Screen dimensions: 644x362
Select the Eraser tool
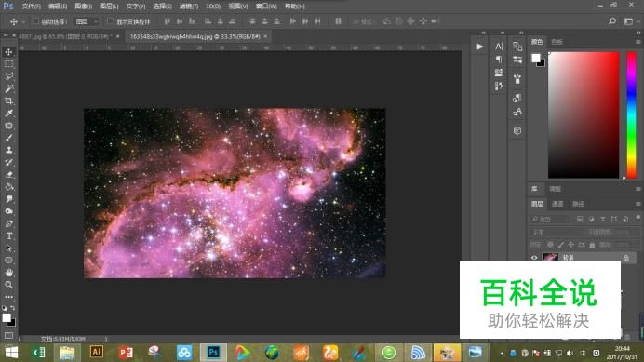8,175
